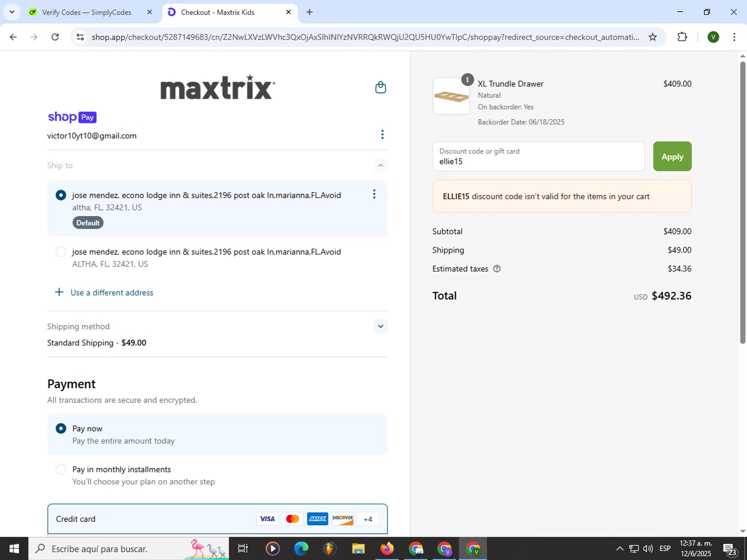The height and width of the screenshot is (560, 747).
Task: View site information icon in address bar
Action: click(x=80, y=37)
